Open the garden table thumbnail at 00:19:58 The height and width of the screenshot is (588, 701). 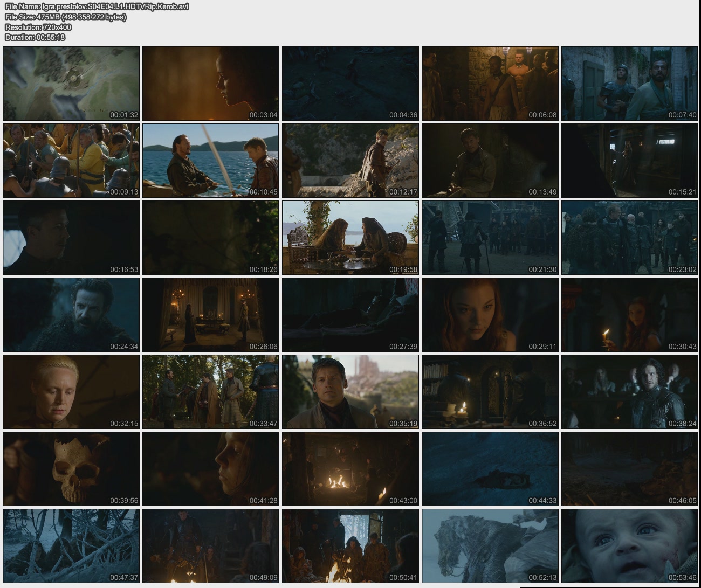coord(350,238)
